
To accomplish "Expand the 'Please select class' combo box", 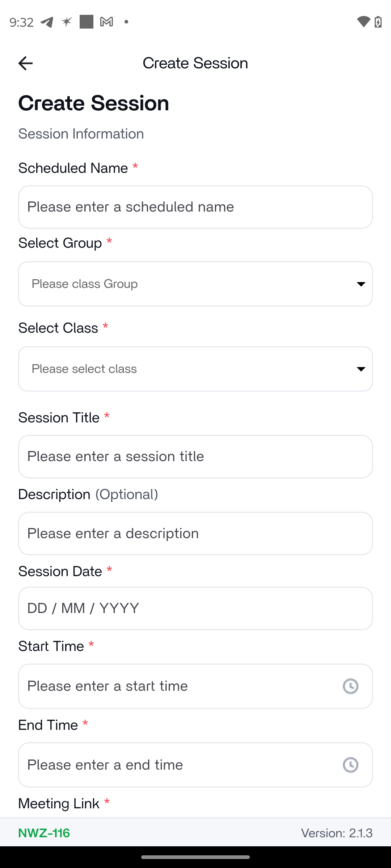I will pyautogui.click(x=181, y=369).
